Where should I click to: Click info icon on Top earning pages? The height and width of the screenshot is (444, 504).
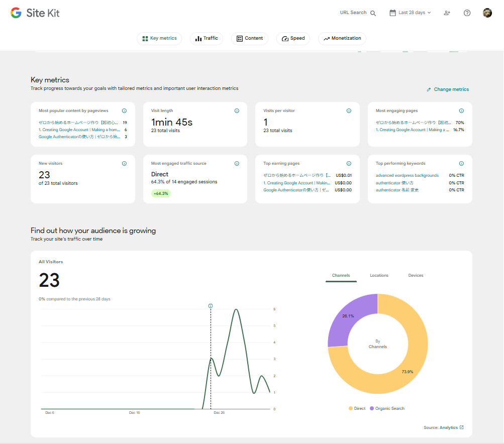(x=349, y=164)
